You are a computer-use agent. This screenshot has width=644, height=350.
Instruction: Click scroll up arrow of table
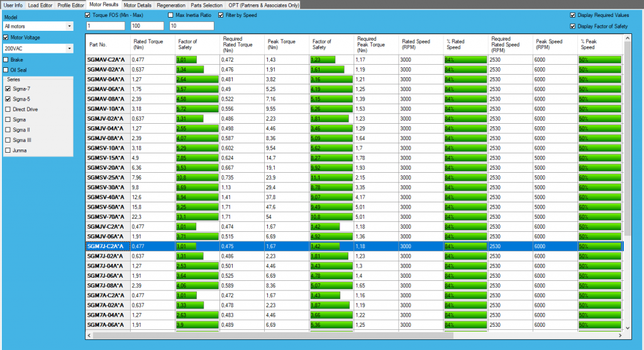coord(627,38)
